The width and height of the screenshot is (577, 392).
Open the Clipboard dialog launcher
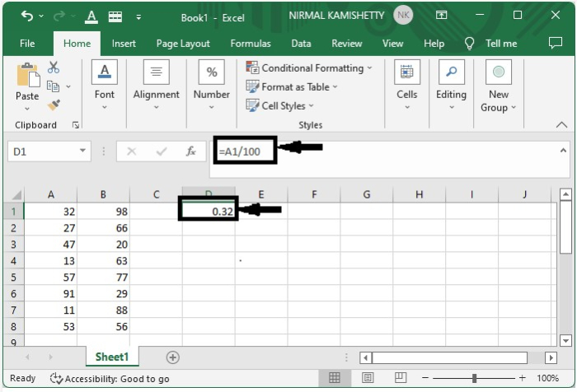(76, 125)
